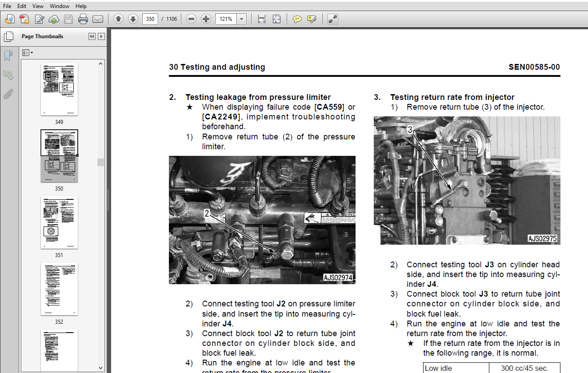Zoom out with the minus button
This screenshot has width=588, height=373.
(x=191, y=19)
